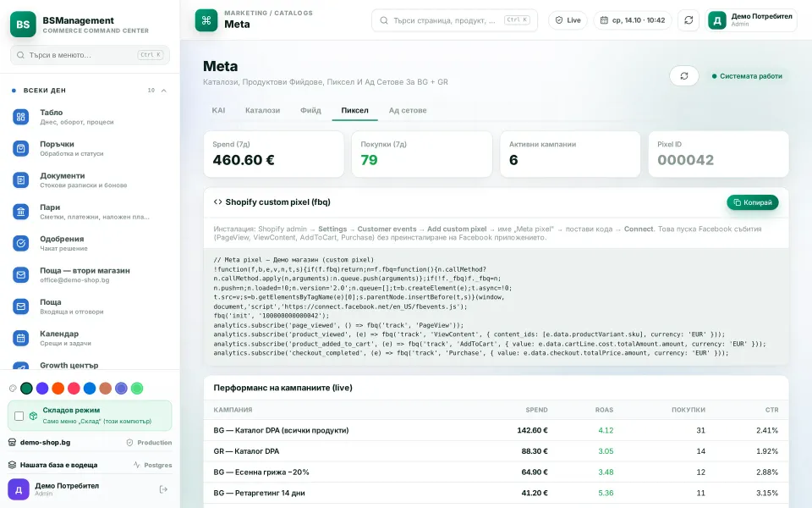Click the refresh icon in the top bar

689,20
